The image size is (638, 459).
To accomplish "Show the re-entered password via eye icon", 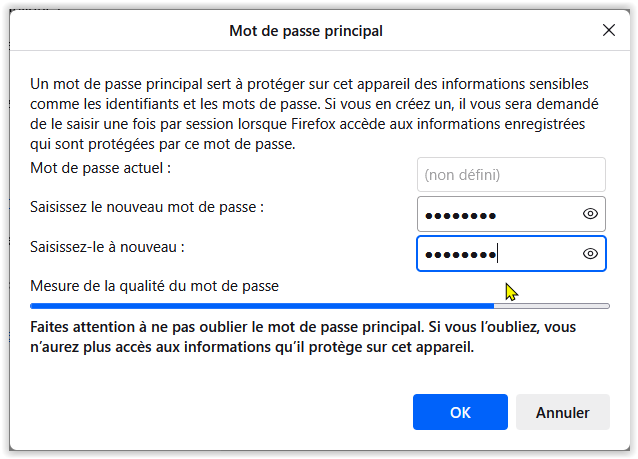I will [x=590, y=254].
